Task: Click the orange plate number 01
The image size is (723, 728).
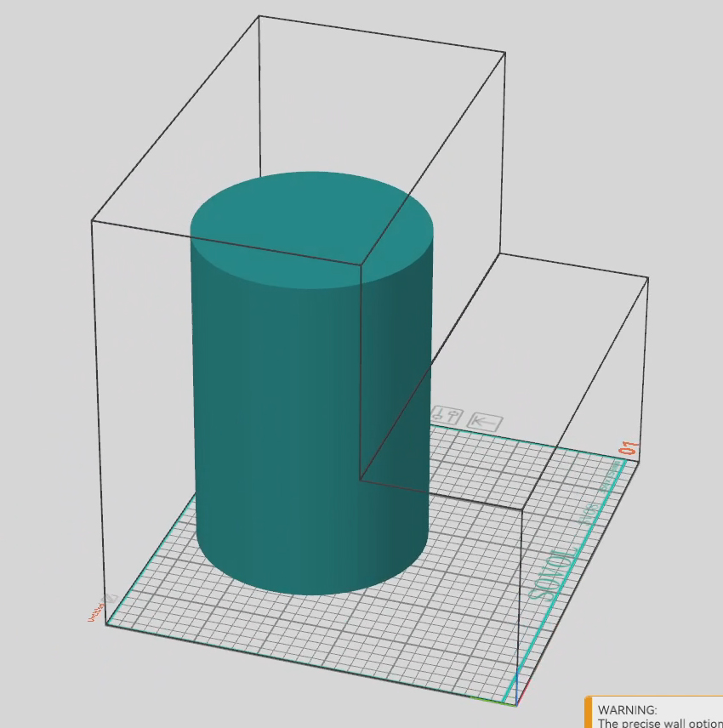Action: coord(629,448)
